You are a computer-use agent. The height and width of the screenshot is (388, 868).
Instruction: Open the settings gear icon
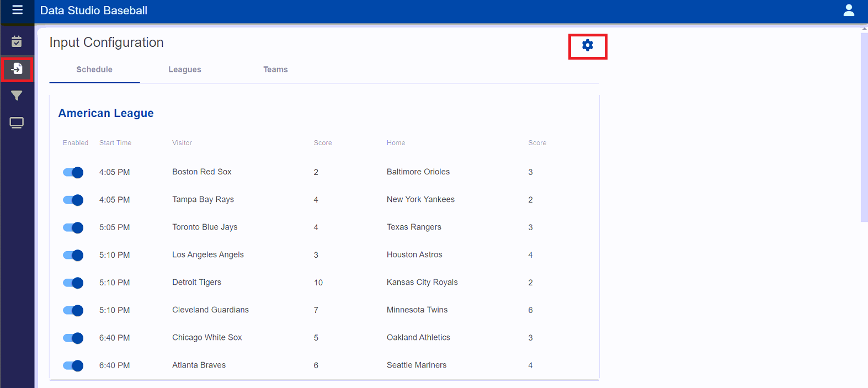588,45
